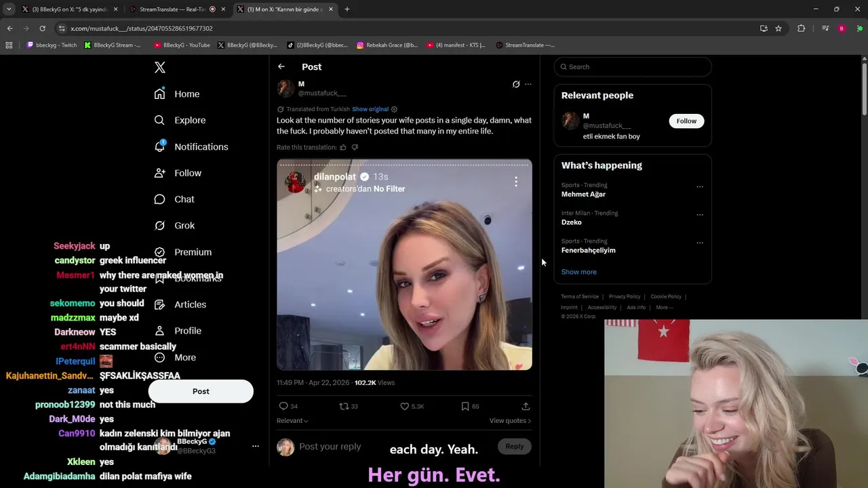Rate translation thumbs up
868x488 pixels.
343,147
